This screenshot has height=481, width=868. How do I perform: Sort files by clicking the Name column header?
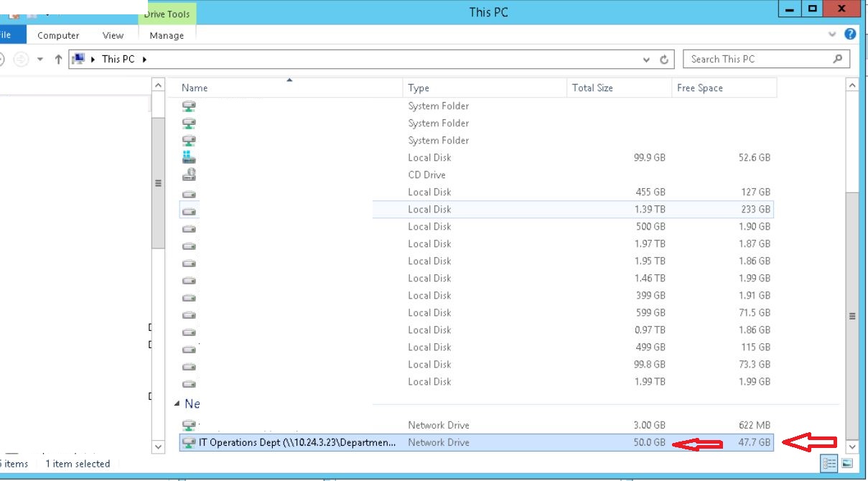click(x=194, y=88)
